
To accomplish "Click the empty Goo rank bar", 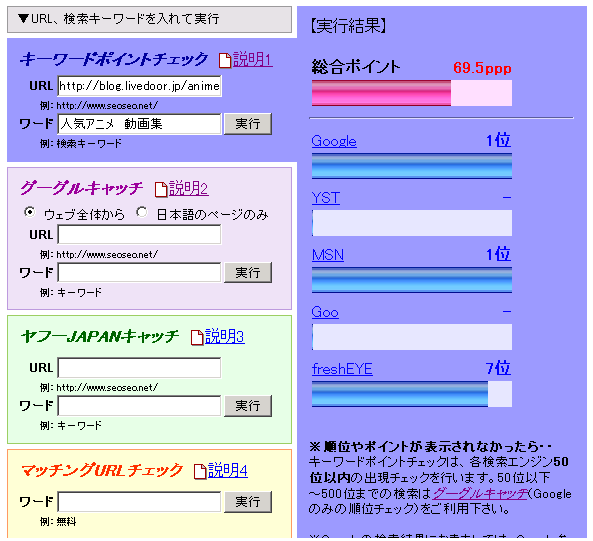I will pyautogui.click(x=412, y=337).
